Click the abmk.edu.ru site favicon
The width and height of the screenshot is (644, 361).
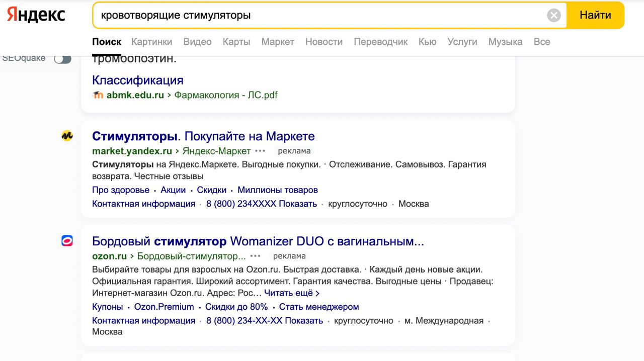pos(98,95)
